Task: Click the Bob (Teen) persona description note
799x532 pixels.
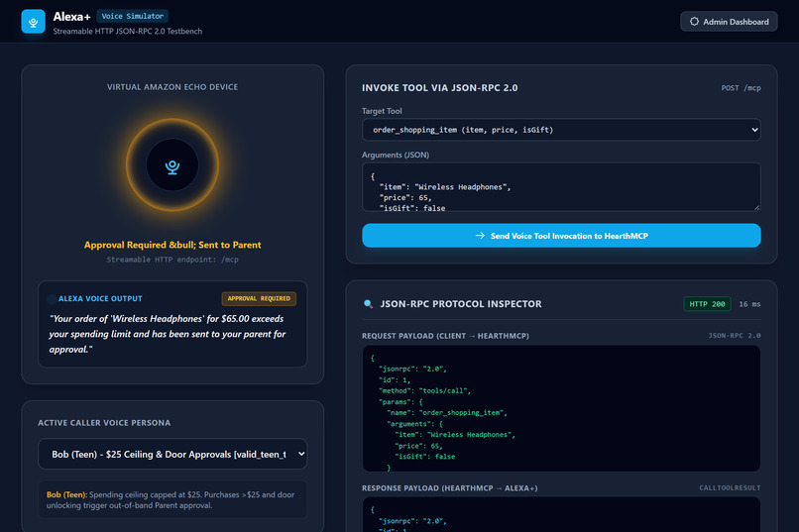Action: coord(172,500)
